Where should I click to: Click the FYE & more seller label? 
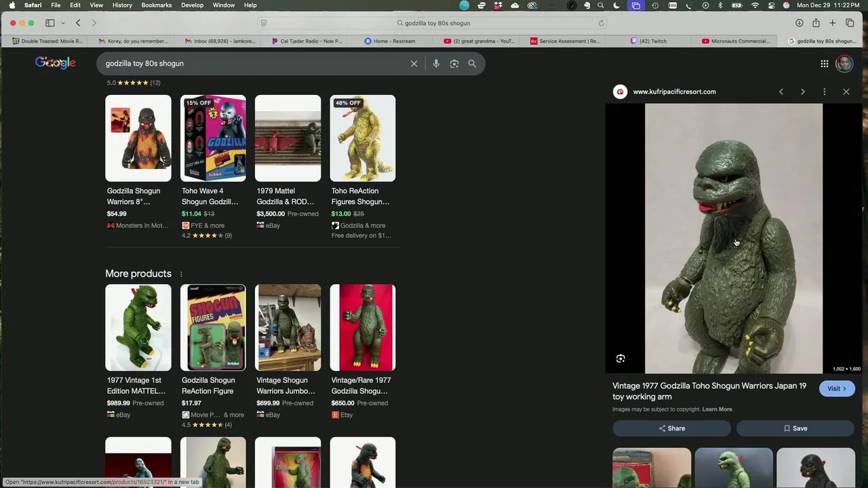(x=208, y=226)
